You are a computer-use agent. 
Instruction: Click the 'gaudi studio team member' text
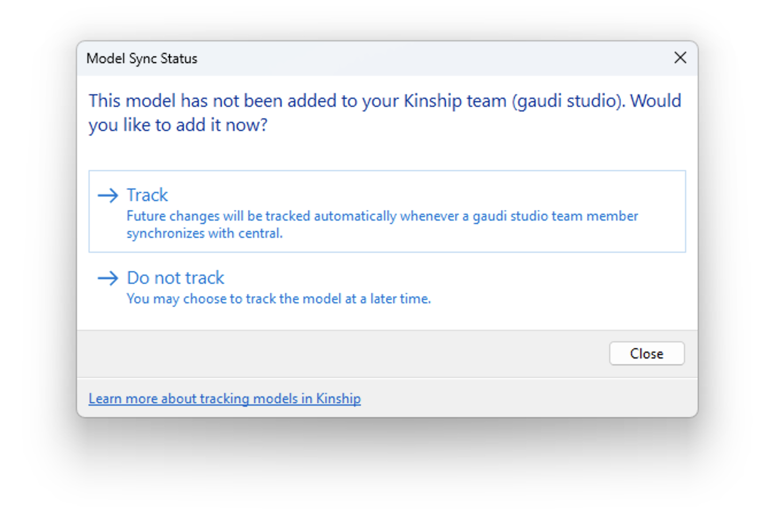555,216
